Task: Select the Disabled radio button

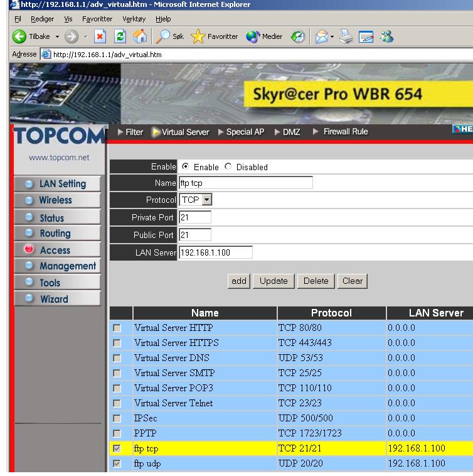Action: tap(228, 166)
